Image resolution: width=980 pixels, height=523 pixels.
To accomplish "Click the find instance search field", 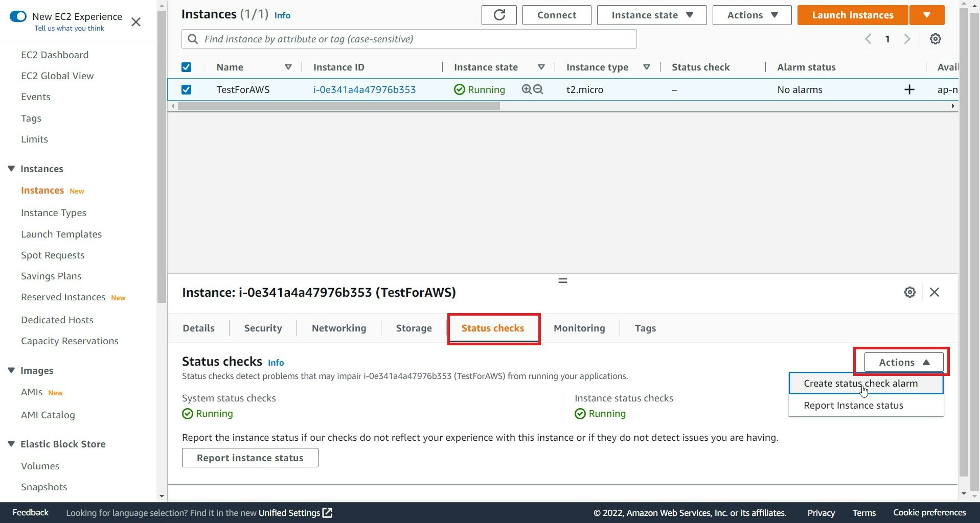I will [409, 39].
